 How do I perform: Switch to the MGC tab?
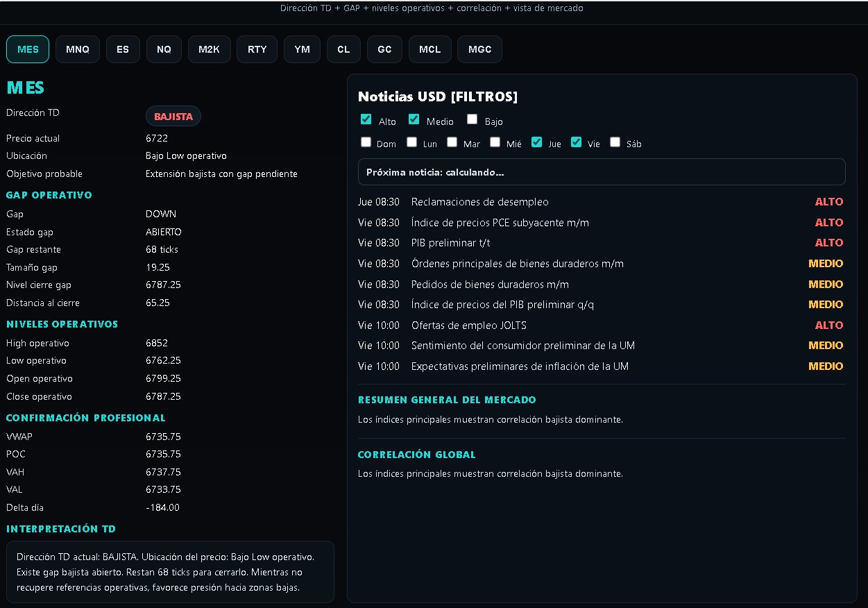479,49
